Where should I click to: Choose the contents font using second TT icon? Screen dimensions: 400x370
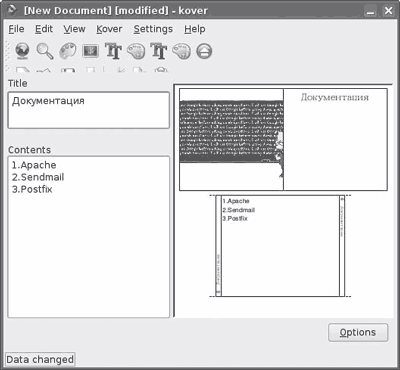click(x=159, y=51)
